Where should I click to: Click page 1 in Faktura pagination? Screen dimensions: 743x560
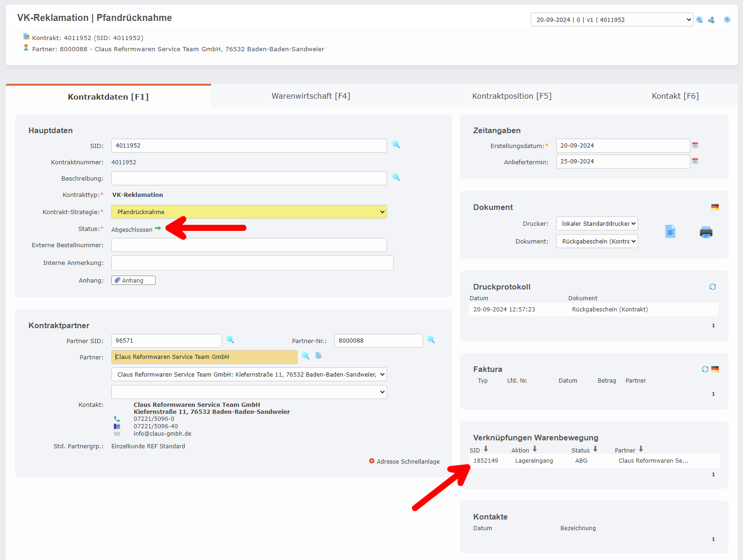point(713,394)
